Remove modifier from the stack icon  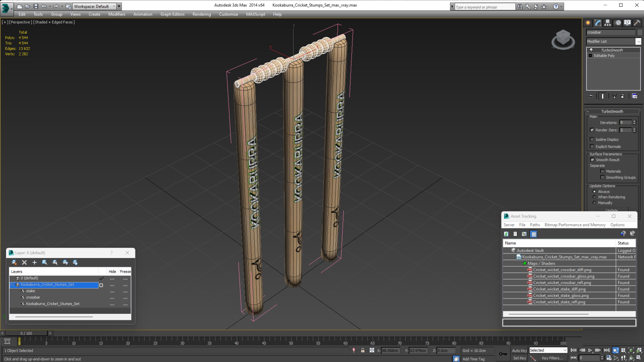pyautogui.click(x=623, y=96)
